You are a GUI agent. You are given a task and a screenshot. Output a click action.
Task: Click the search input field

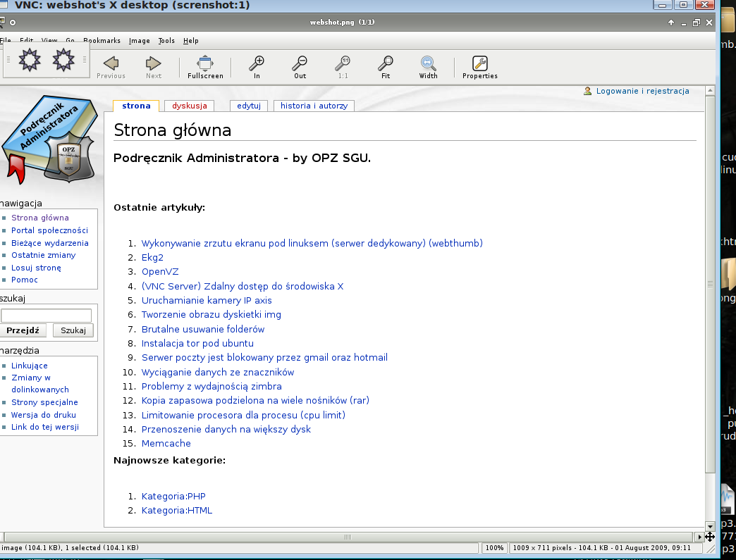(x=46, y=315)
